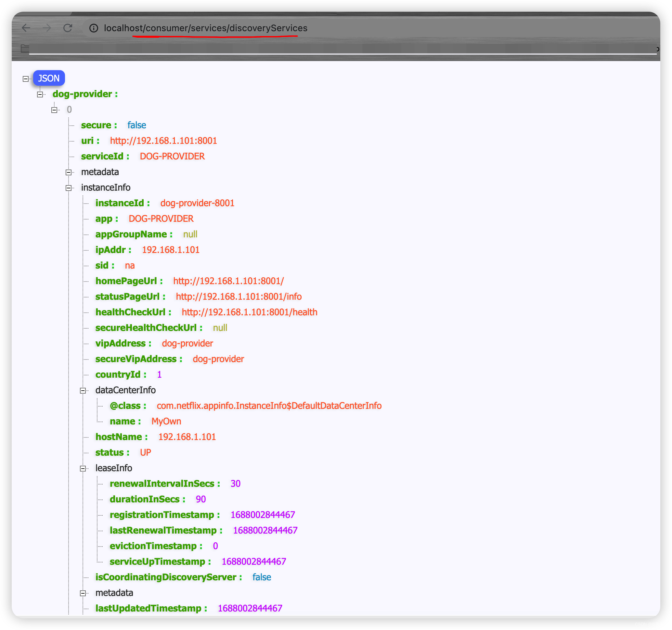This screenshot has width=672, height=630.
Task: Click secureVipAddress dog-provider value
Action: tap(218, 359)
